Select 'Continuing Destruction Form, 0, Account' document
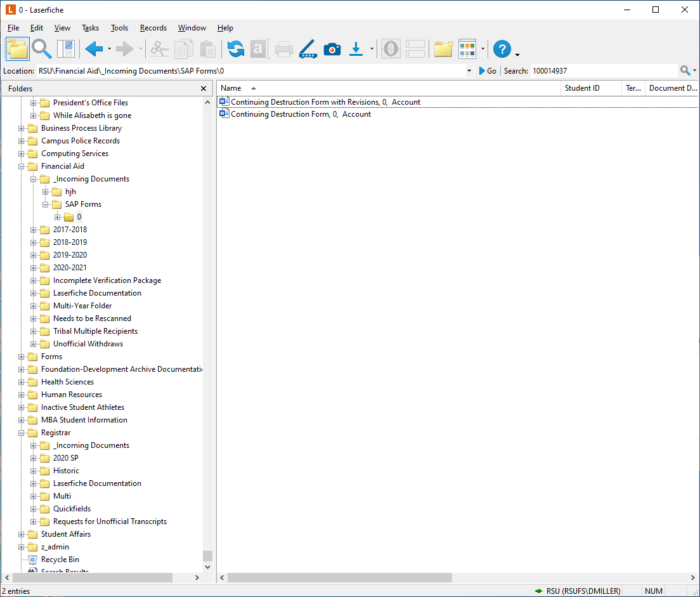The height and width of the screenshot is (597, 700). (x=295, y=114)
